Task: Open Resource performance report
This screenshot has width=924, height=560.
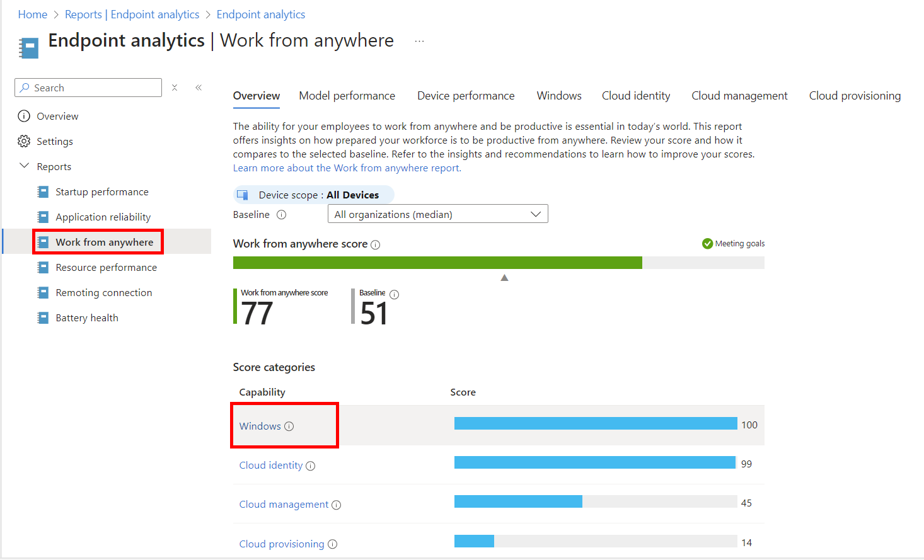Action: point(107,267)
